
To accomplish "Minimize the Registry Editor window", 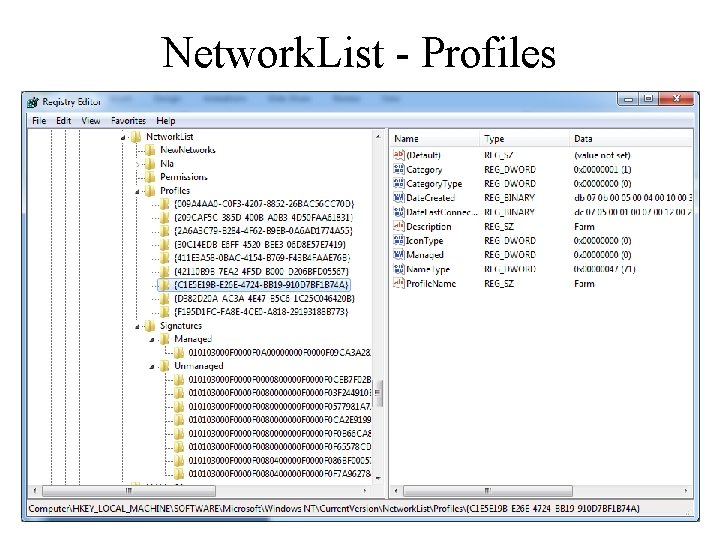I will click(x=629, y=99).
